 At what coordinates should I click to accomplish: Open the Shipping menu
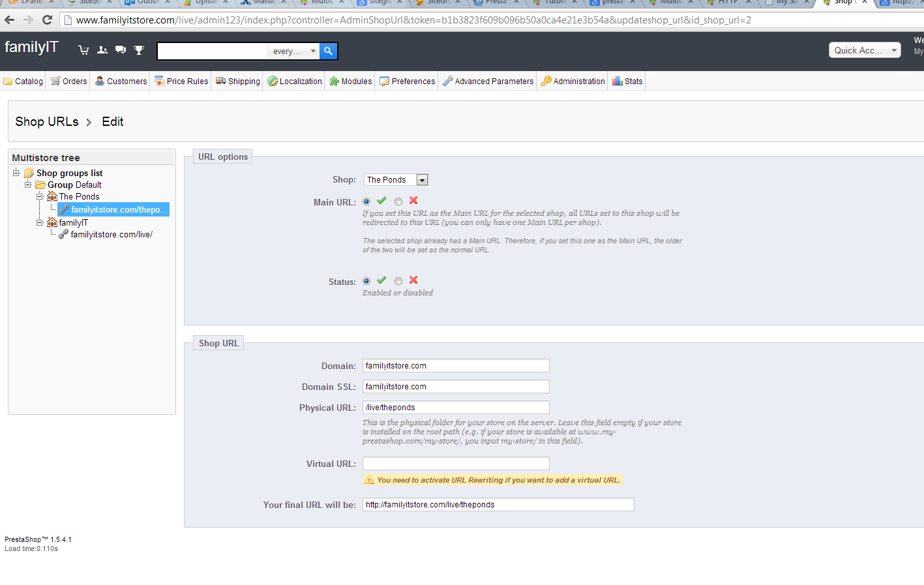click(x=238, y=82)
